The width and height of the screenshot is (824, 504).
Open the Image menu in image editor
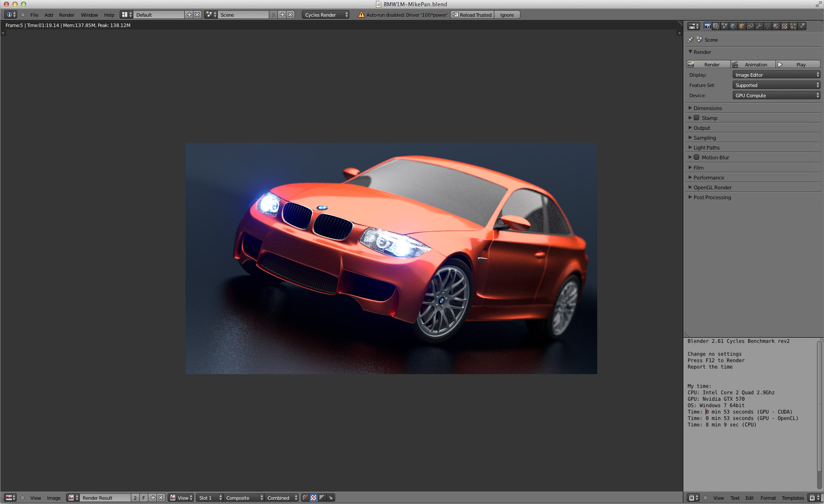coord(54,498)
